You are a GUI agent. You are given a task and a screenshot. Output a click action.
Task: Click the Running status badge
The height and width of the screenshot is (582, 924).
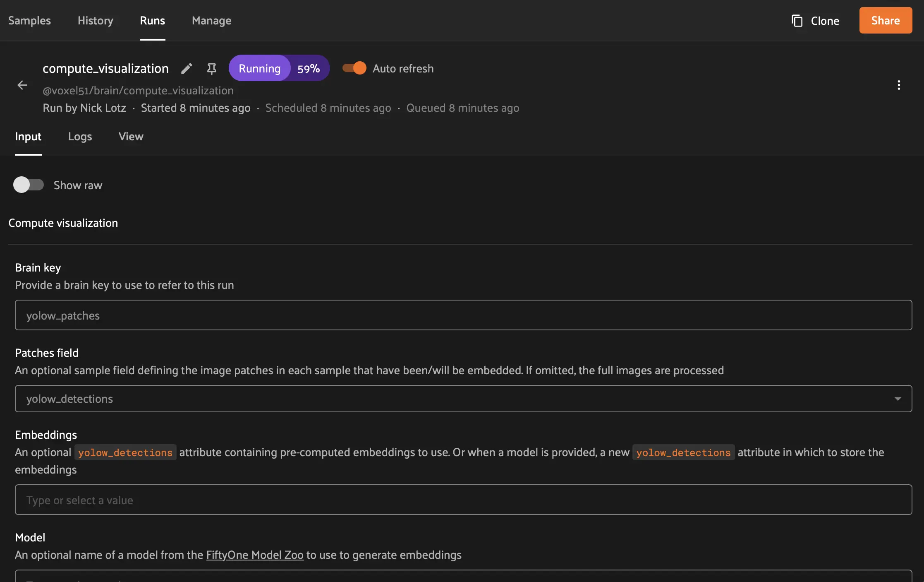[x=259, y=68]
